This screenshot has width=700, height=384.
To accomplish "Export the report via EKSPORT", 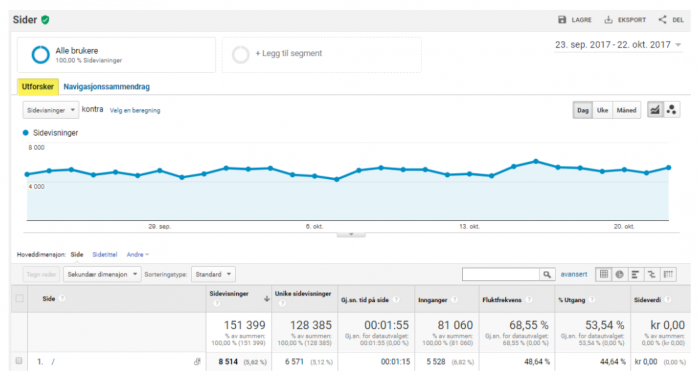I will [x=625, y=20].
